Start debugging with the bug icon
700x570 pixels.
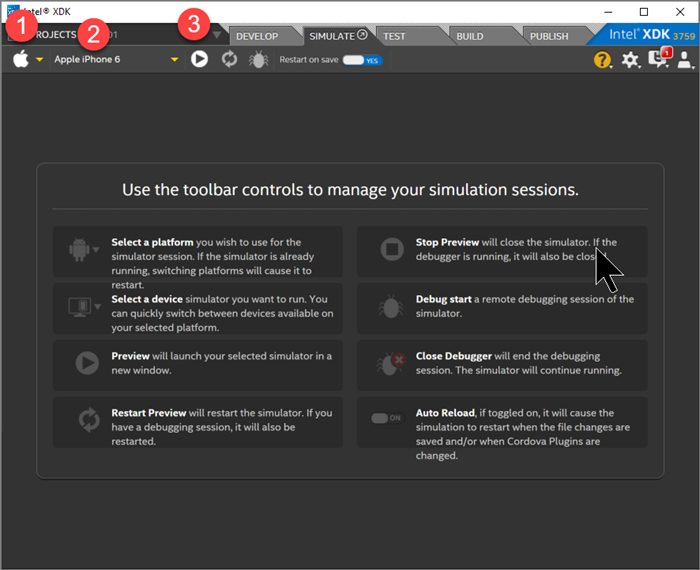258,59
